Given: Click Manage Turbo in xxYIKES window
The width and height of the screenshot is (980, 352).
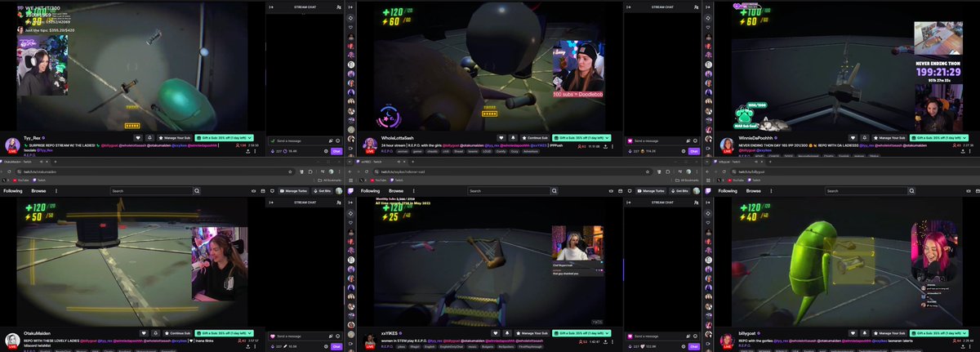Looking at the screenshot, I should (x=651, y=190).
